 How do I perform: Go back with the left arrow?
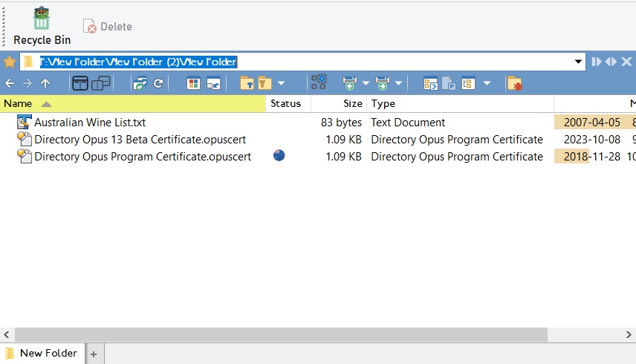coord(10,83)
